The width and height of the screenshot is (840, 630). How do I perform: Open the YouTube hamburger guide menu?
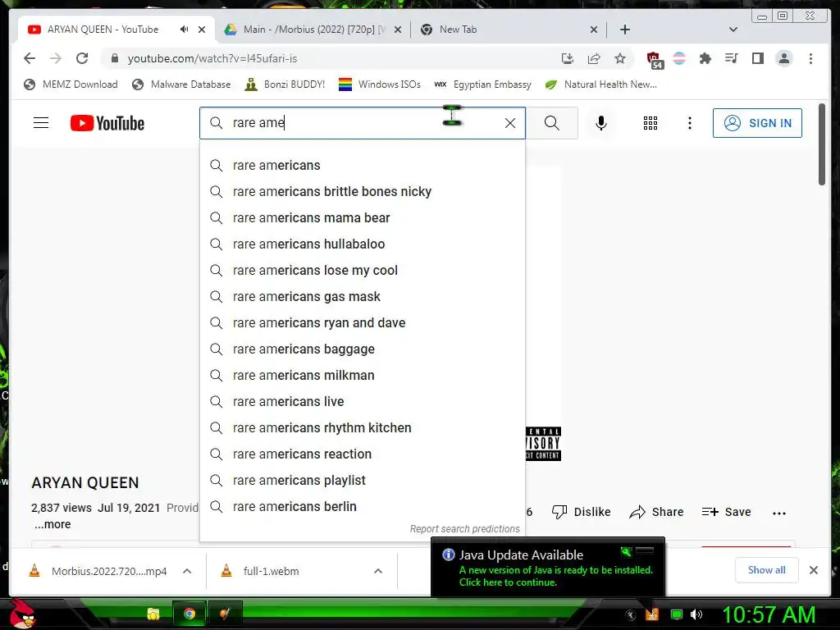coord(41,123)
